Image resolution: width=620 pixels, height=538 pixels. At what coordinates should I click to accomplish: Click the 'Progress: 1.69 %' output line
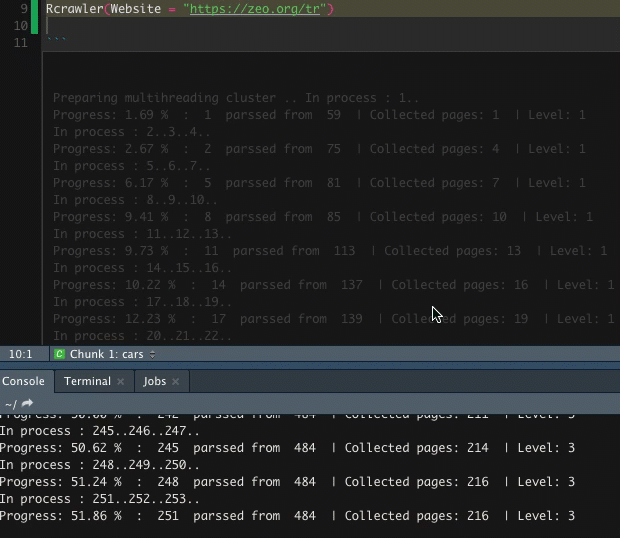319,115
